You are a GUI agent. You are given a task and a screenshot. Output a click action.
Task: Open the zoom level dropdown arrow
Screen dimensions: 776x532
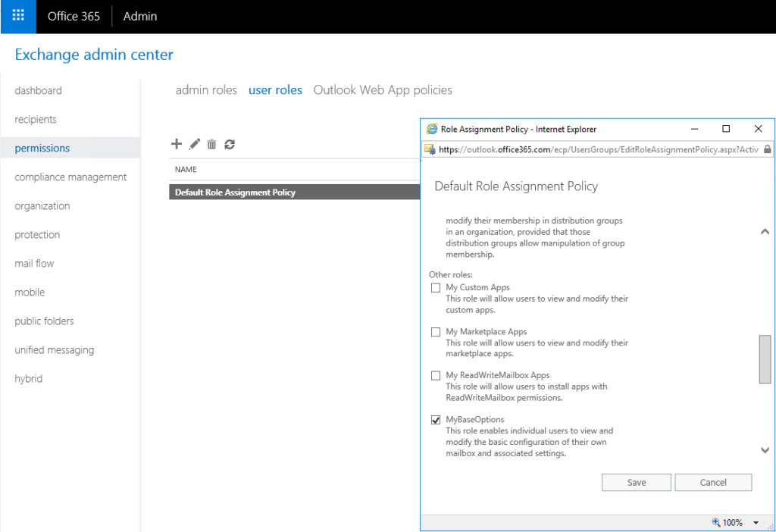click(756, 522)
